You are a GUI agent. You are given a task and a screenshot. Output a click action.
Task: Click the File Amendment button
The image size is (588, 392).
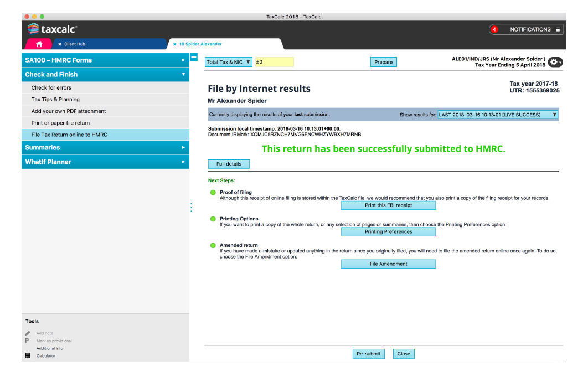(388, 264)
